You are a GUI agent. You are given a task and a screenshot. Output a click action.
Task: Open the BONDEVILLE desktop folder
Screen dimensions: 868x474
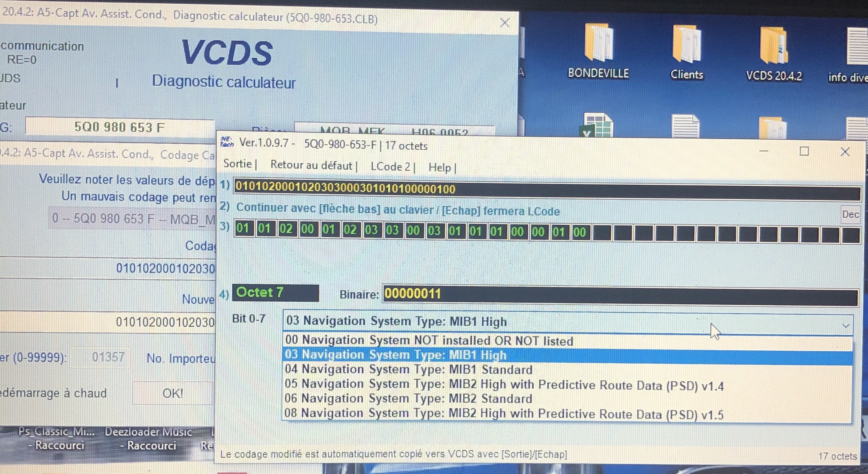[x=598, y=51]
